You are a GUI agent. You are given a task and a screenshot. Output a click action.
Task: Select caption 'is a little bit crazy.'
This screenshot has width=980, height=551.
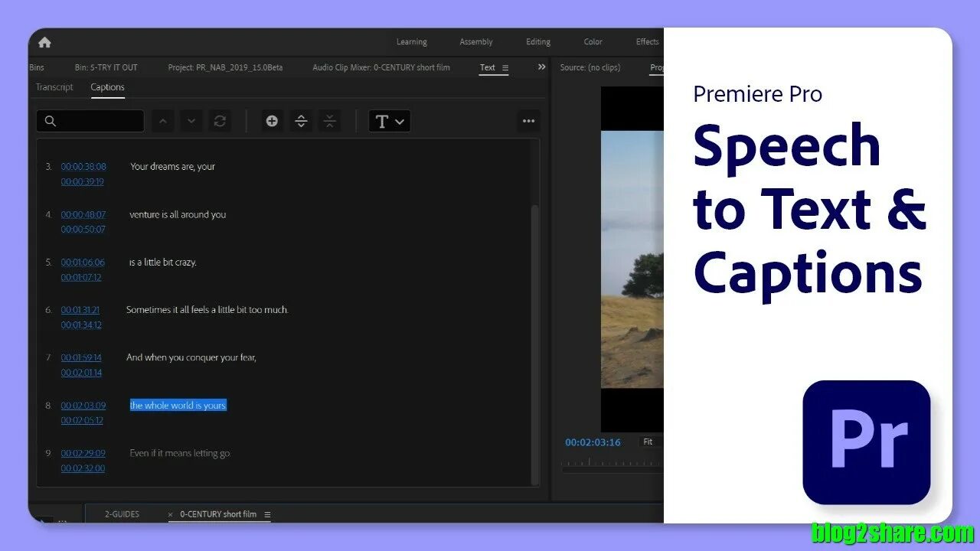(x=162, y=262)
